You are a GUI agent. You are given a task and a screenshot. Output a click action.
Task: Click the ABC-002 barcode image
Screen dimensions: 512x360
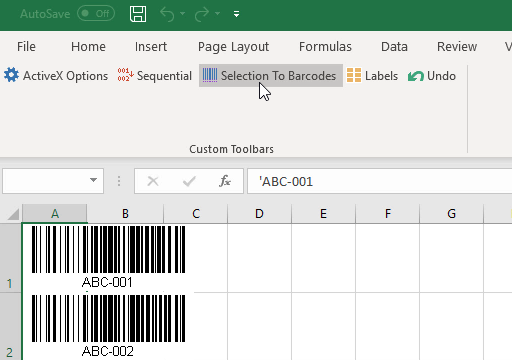(108, 326)
